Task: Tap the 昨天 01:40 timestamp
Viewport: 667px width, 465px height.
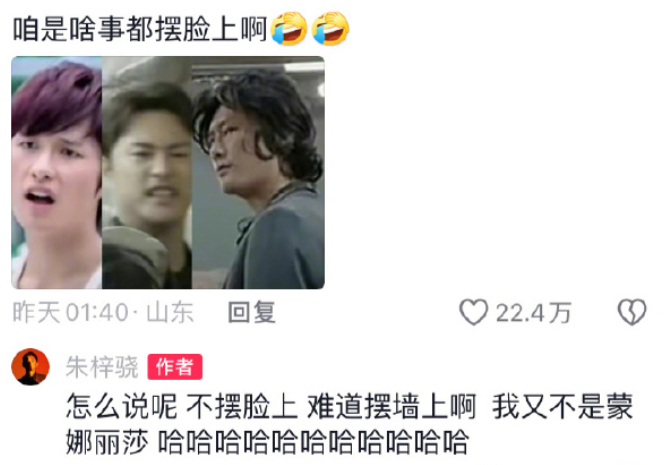Action: click(70, 312)
